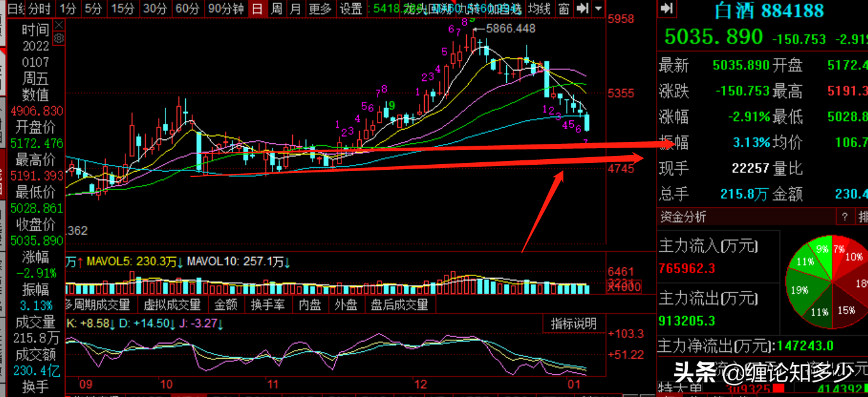Switch volume pane to 换手率
Image resolution: width=868 pixels, height=397 pixels.
coord(267,305)
